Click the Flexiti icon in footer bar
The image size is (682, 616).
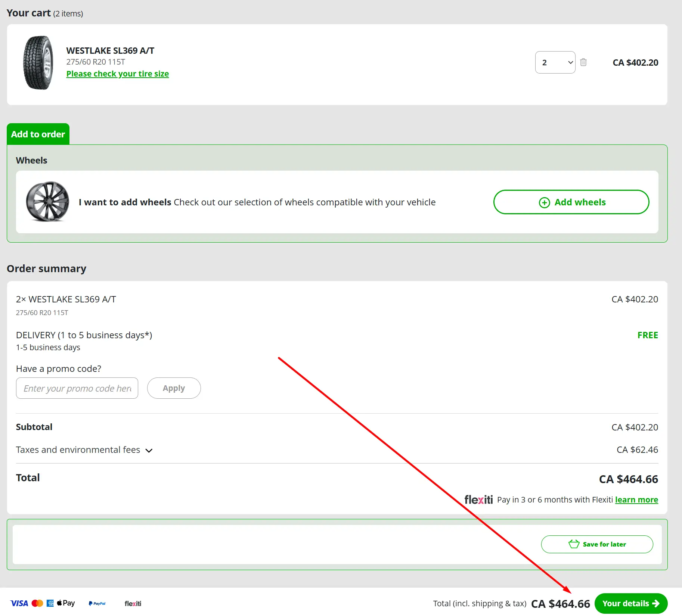[133, 603]
